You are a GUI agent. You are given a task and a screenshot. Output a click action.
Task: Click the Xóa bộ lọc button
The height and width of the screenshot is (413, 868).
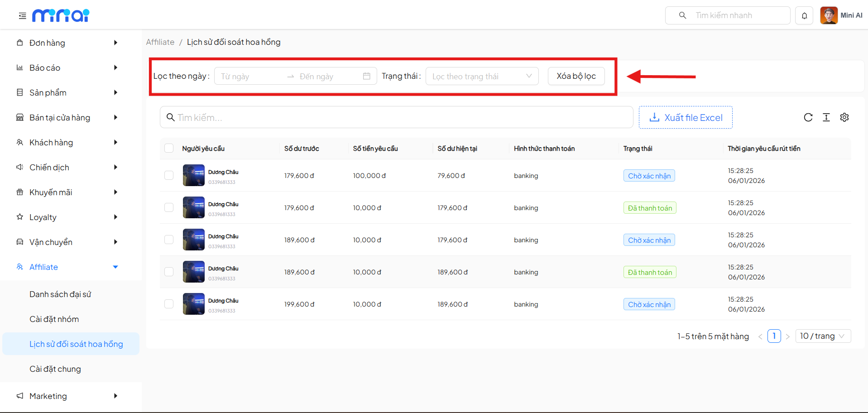pos(576,76)
